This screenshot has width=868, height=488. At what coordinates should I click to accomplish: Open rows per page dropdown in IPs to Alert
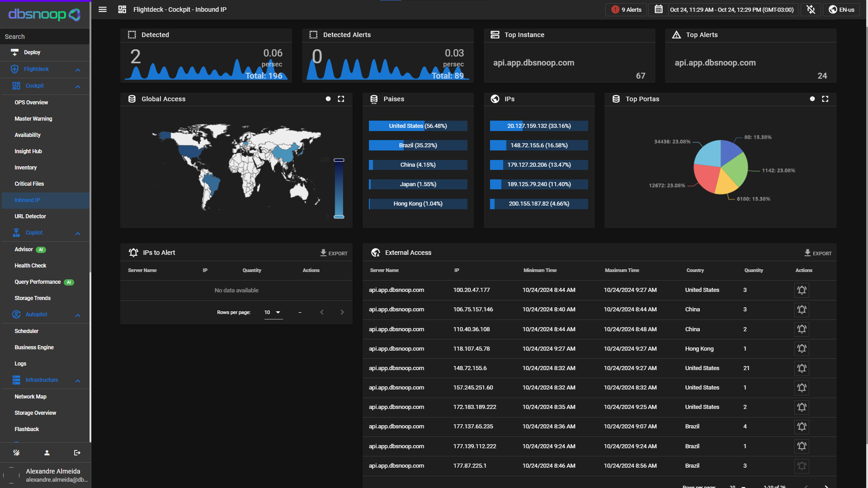click(273, 313)
